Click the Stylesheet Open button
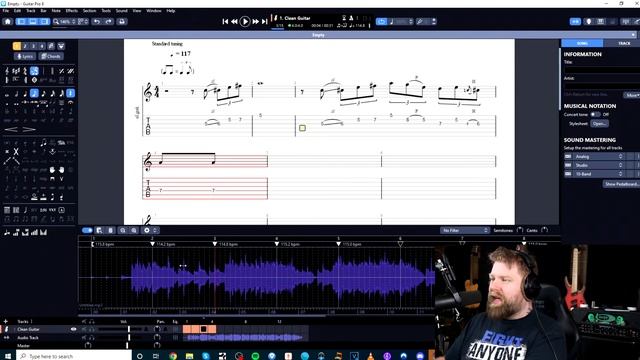The image size is (640, 360). click(600, 124)
